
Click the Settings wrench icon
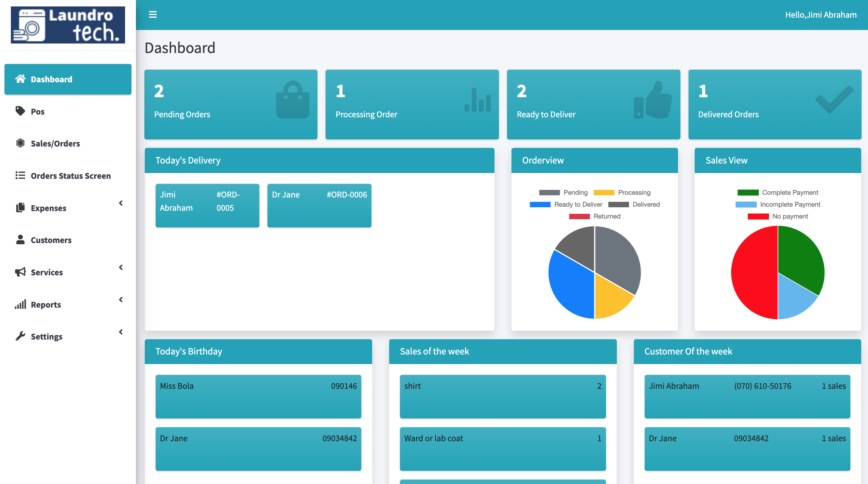pyautogui.click(x=20, y=336)
